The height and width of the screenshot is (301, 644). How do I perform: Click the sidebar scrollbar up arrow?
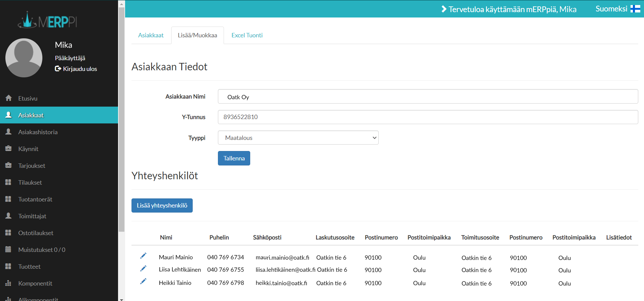(121, 3)
